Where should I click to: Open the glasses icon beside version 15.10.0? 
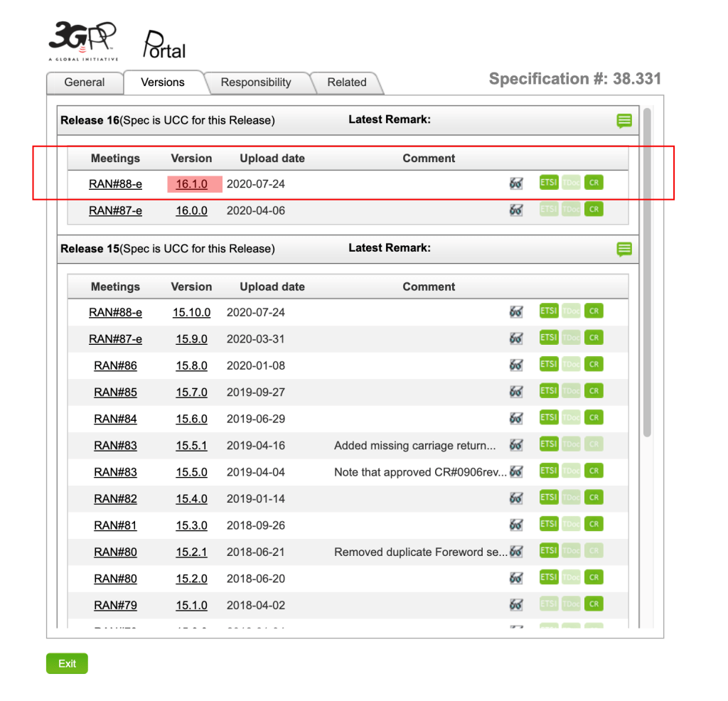(516, 311)
